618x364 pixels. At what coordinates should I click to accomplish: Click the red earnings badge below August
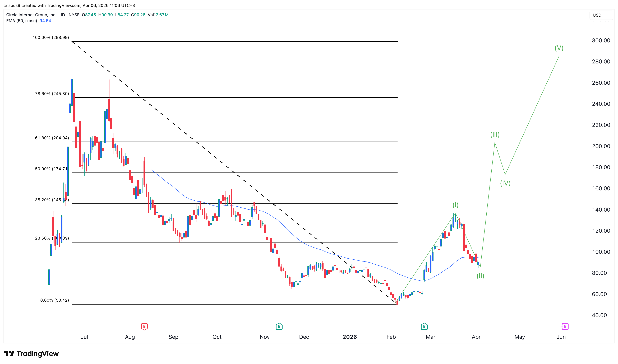point(144,326)
